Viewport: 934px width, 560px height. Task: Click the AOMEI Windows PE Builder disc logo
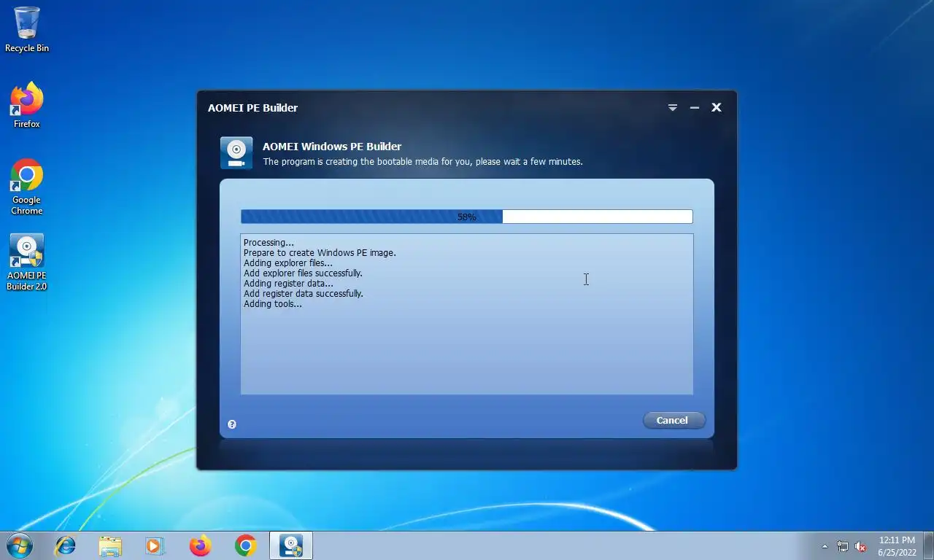(236, 153)
